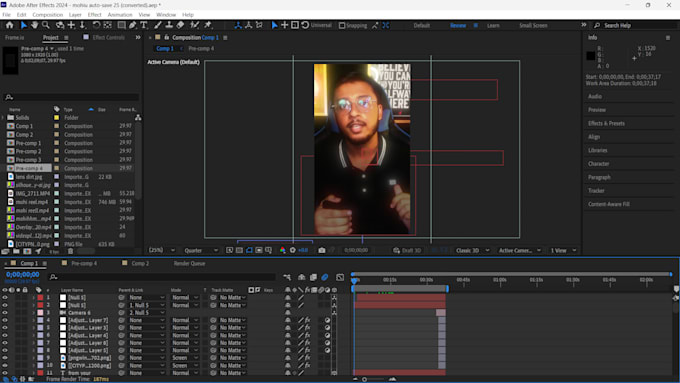Reset exposure icon in viewer footer

click(x=293, y=250)
